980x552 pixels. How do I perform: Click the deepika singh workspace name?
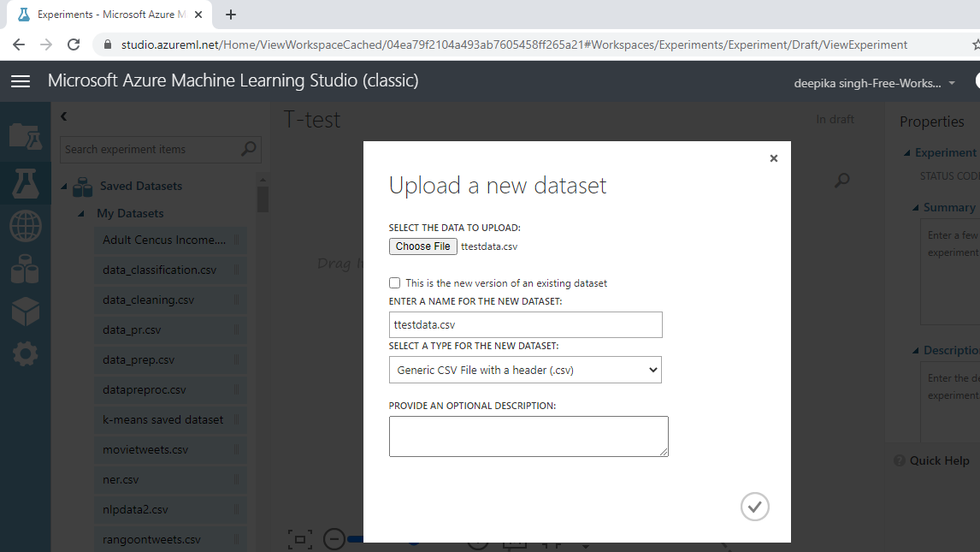pyautogui.click(x=867, y=83)
